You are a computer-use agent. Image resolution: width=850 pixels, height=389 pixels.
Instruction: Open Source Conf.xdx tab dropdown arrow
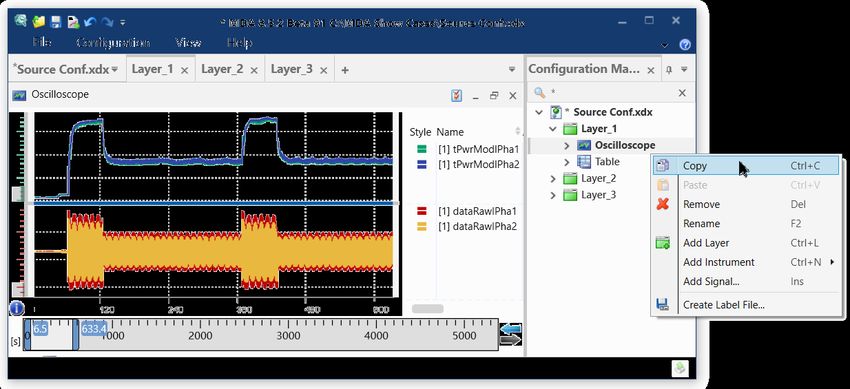114,70
